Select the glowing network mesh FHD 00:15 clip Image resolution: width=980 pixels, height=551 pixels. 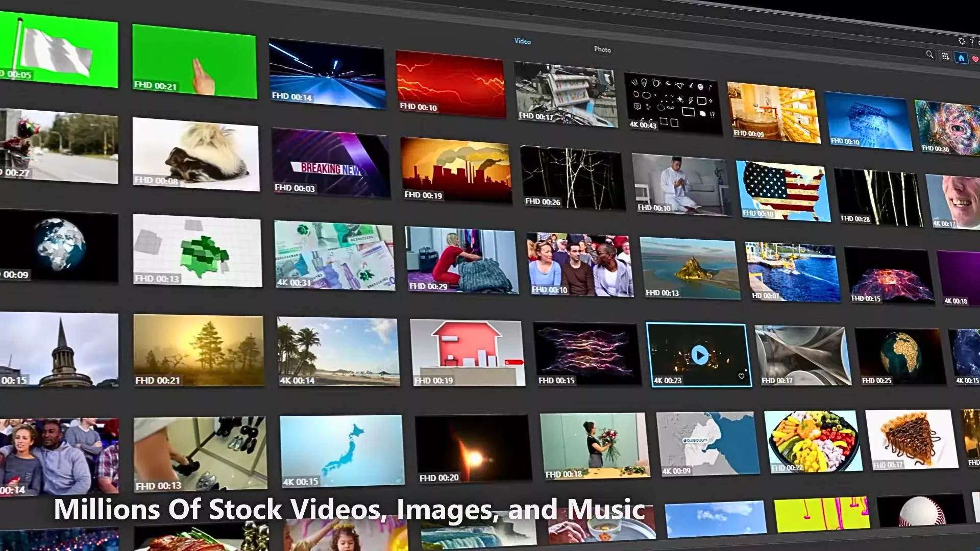point(889,276)
